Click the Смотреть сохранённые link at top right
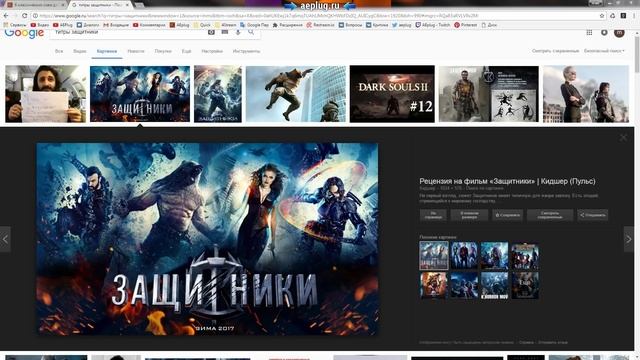The width and height of the screenshot is (640, 360). click(556, 51)
